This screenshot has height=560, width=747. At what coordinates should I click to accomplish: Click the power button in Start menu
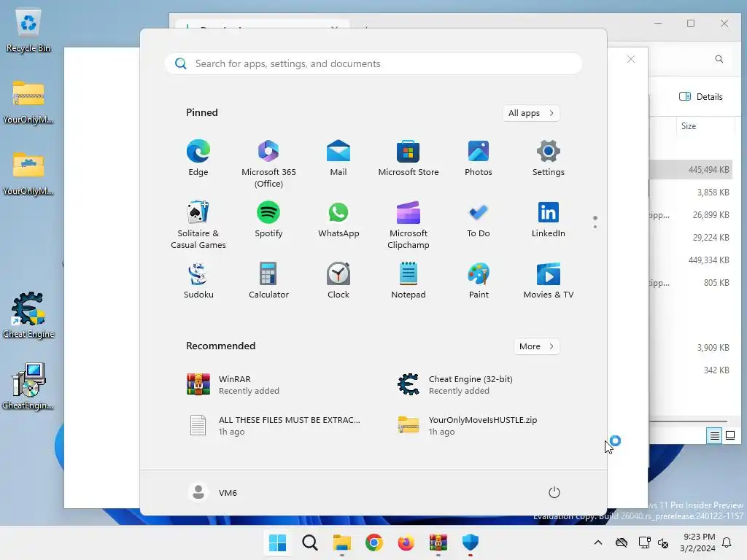coord(554,492)
